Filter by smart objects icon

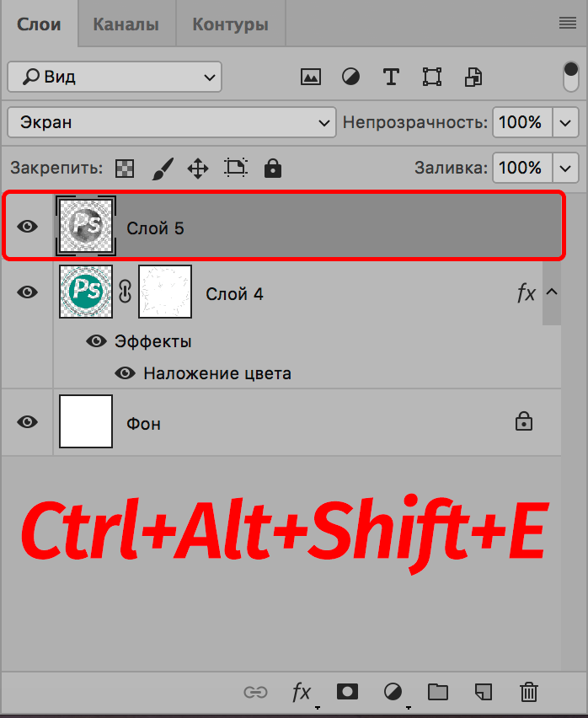pyautogui.click(x=473, y=77)
